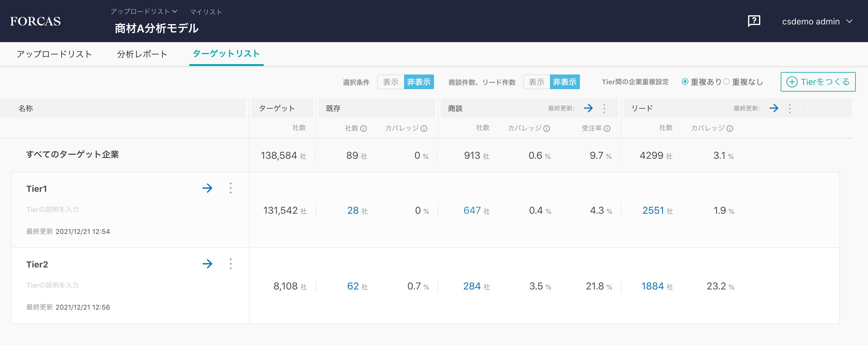This screenshot has width=868, height=345.
Task: Click the Tier2 blue arrow icon
Action: coord(207,264)
